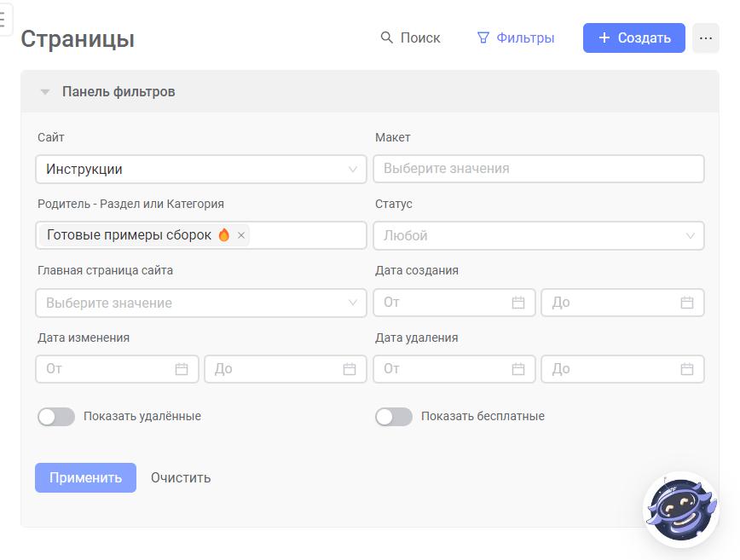
Task: Click the search magnifier icon
Action: click(x=386, y=38)
